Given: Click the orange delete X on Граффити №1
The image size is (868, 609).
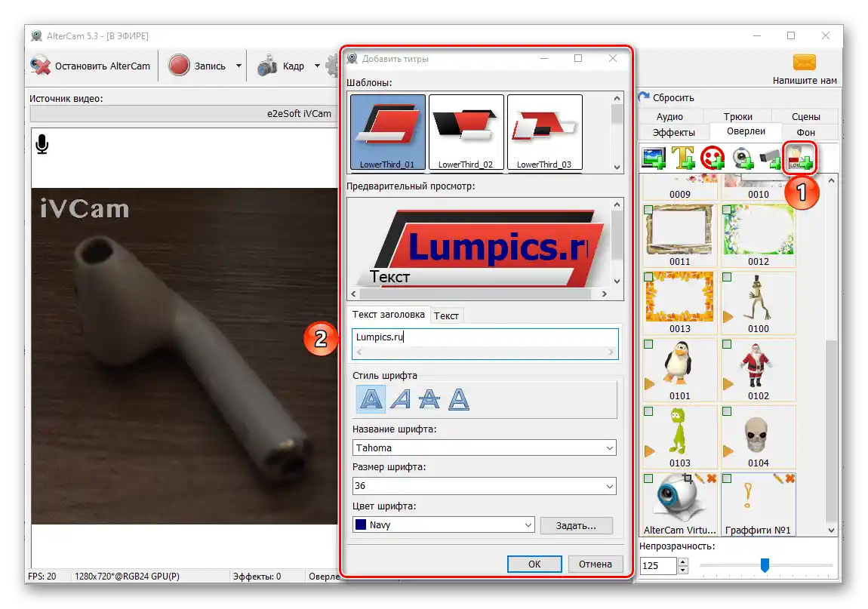Looking at the screenshot, I should tap(790, 478).
